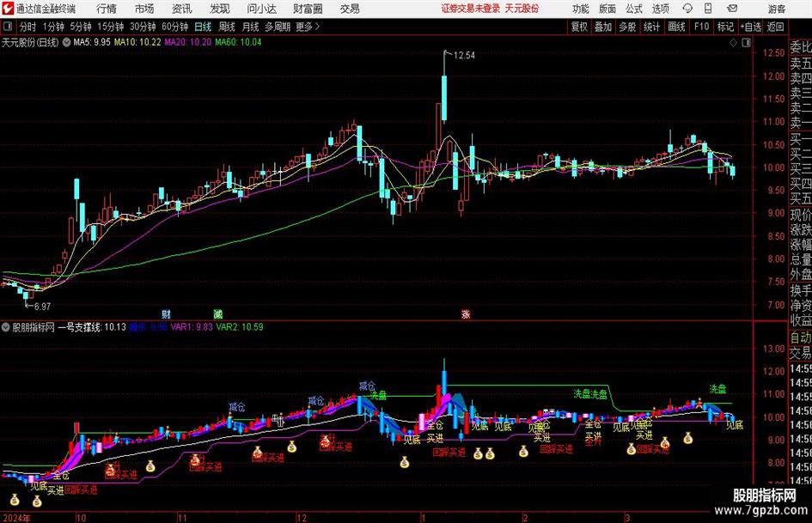Click the 涨 marker on the main chart

pos(466,313)
